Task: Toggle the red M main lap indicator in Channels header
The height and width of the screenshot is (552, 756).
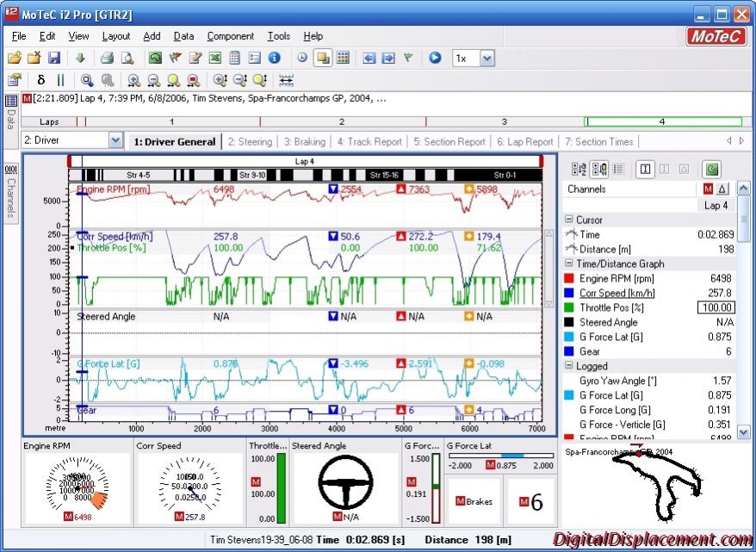Action: 708,189
